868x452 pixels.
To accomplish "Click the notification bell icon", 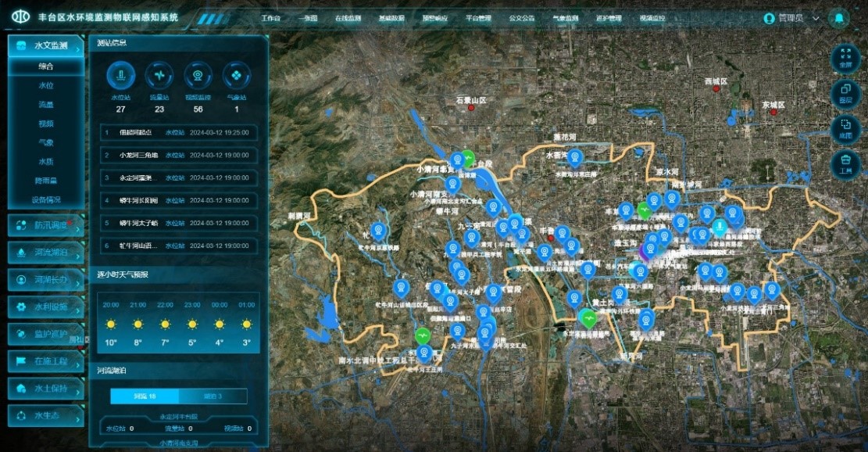I will (x=840, y=17).
